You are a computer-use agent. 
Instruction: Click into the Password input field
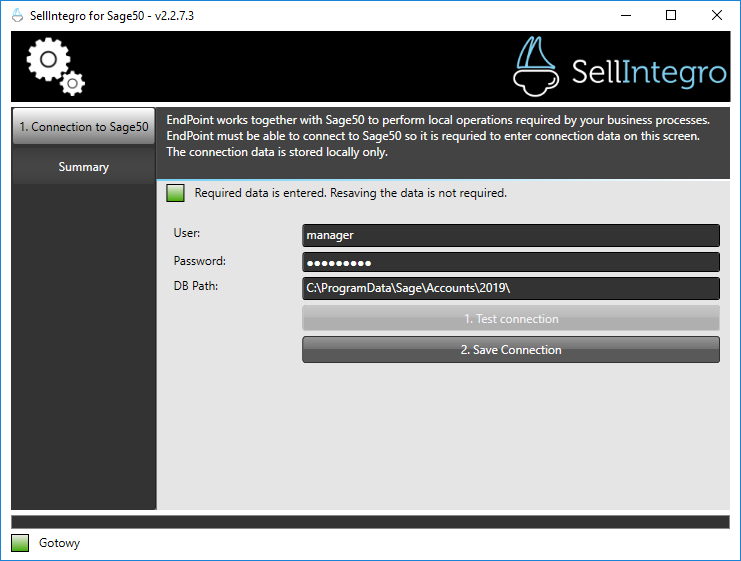tap(510, 262)
